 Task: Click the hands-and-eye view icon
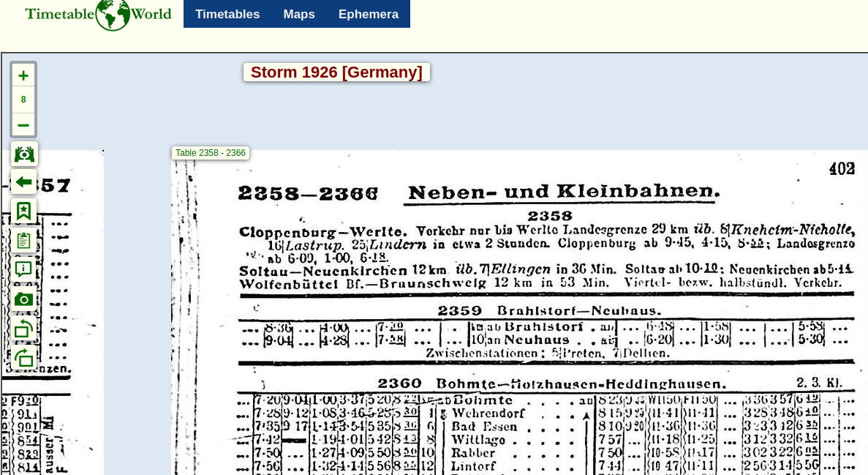pos(24,154)
